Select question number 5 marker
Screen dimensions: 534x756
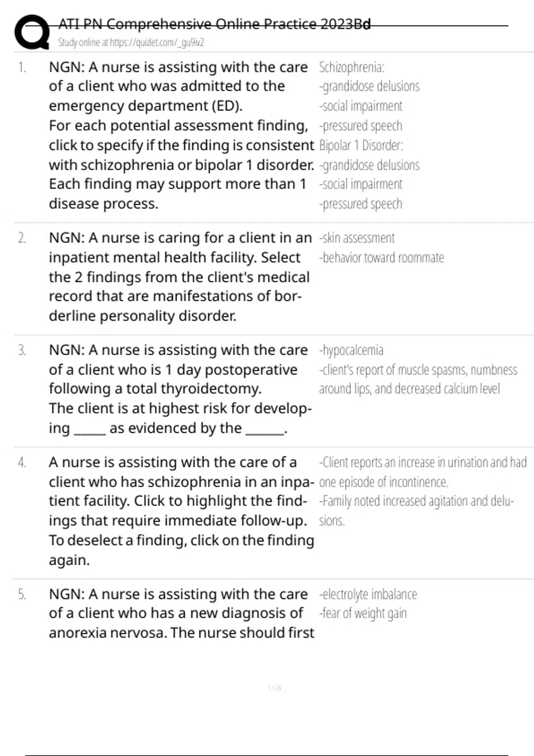pyautogui.click(x=22, y=594)
